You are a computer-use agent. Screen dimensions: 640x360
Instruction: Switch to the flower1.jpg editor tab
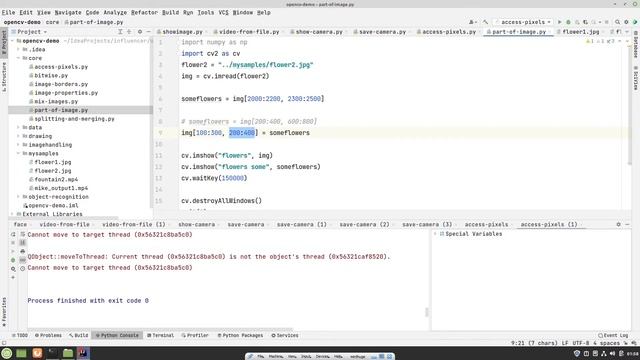[x=580, y=31]
